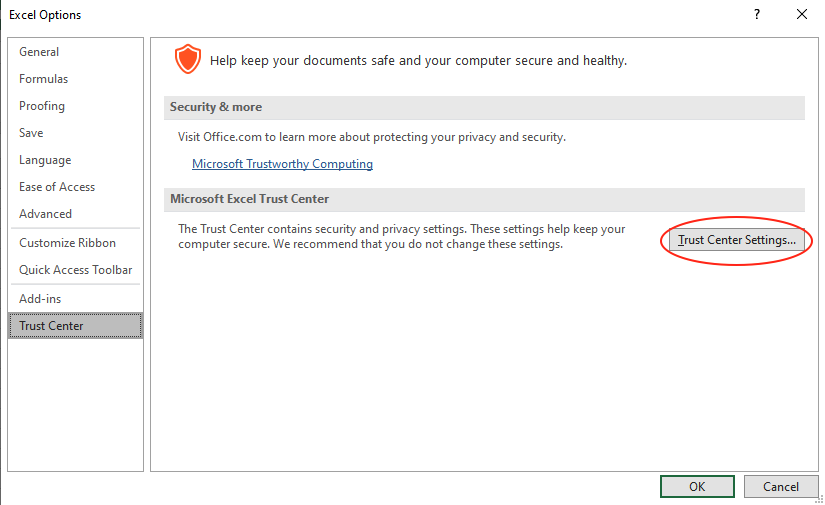
Task: Click the orange shield Trust Center icon
Action: [187, 60]
